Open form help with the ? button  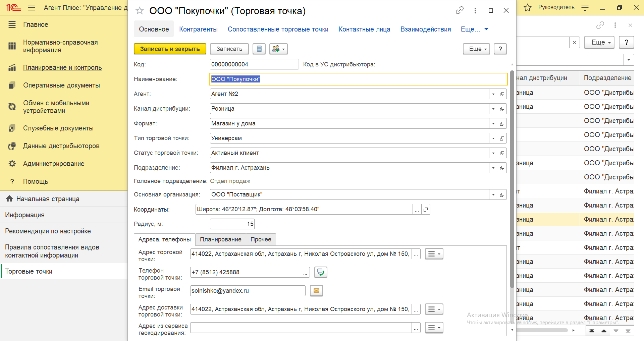point(500,49)
